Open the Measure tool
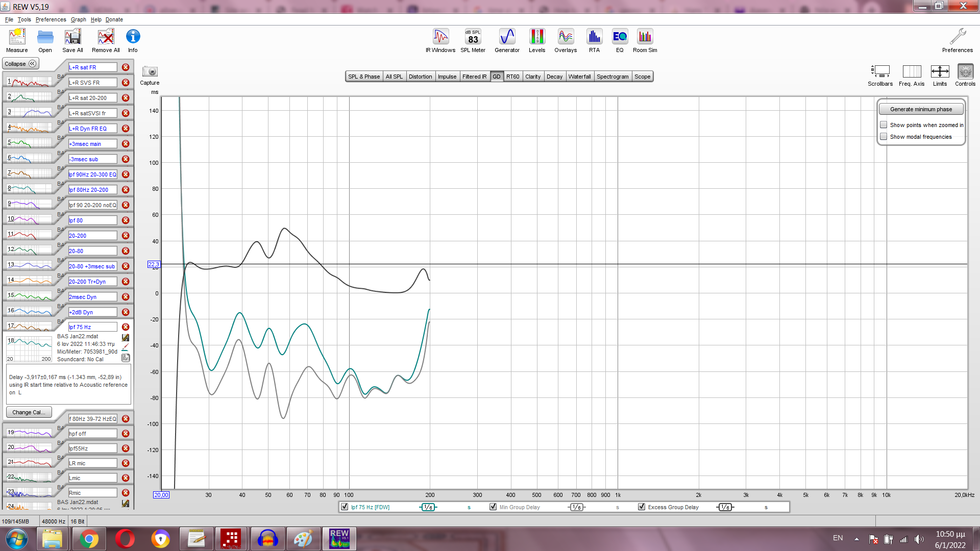980x551 pixels. tap(17, 40)
